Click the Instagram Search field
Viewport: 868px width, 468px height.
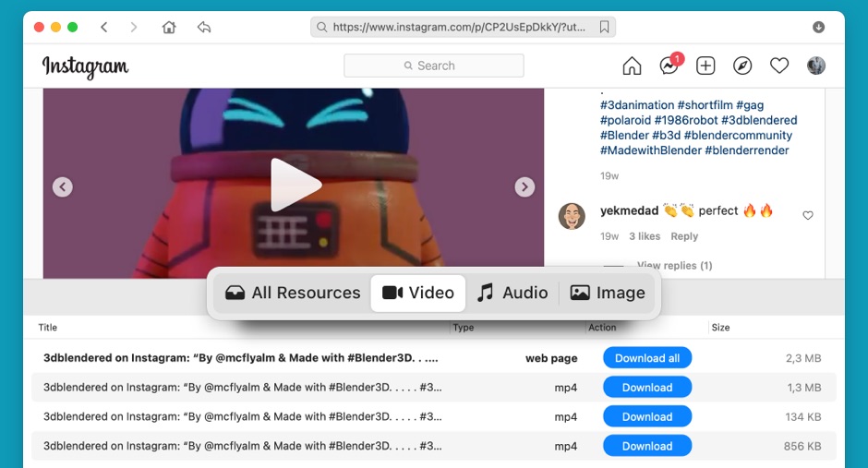pos(434,66)
